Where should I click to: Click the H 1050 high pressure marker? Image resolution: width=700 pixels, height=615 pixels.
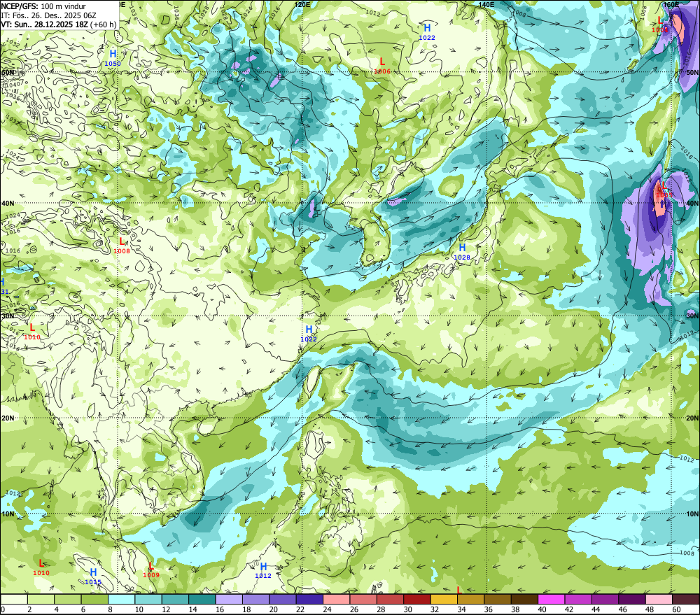pyautogui.click(x=113, y=58)
